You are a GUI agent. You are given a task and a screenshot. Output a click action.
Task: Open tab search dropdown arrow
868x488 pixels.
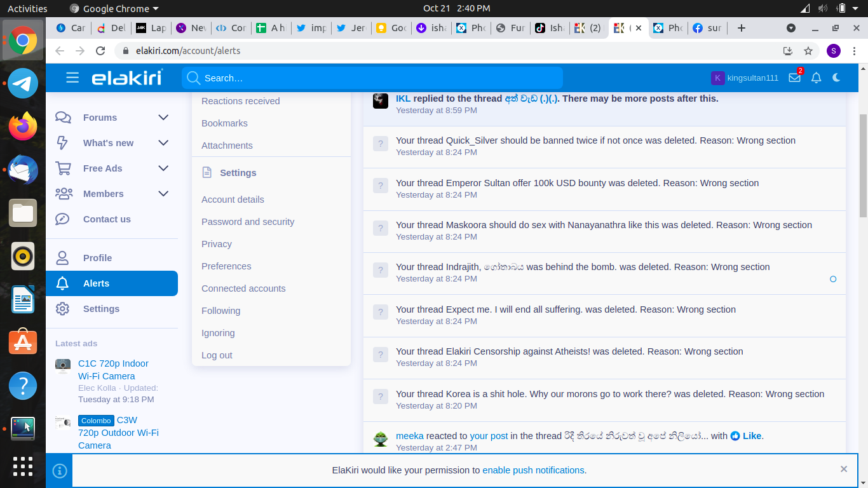tap(791, 28)
